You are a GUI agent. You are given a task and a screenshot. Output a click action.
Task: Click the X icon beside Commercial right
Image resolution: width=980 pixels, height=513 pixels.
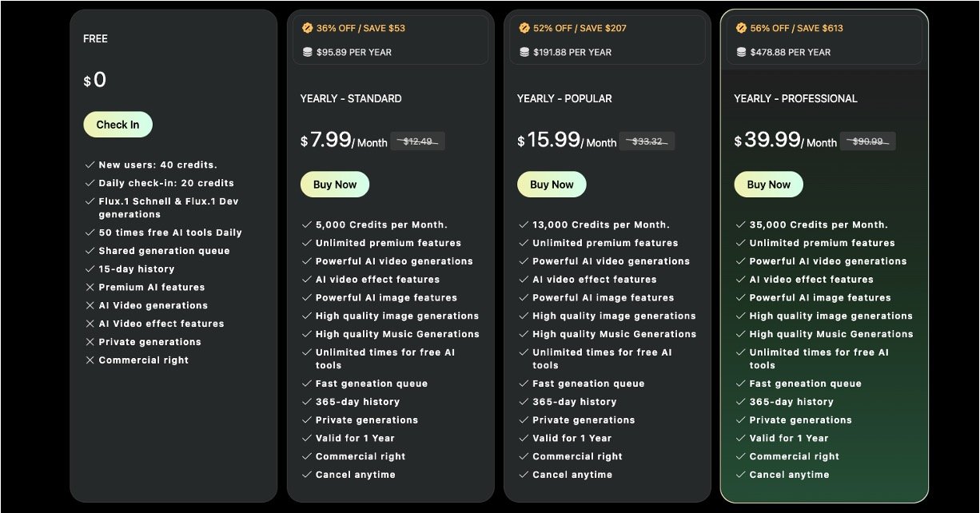(90, 360)
